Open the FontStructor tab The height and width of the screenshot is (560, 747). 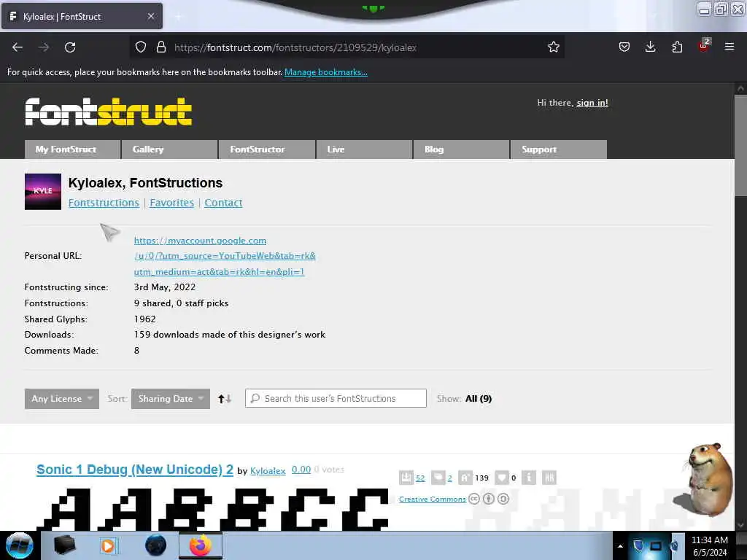point(267,149)
